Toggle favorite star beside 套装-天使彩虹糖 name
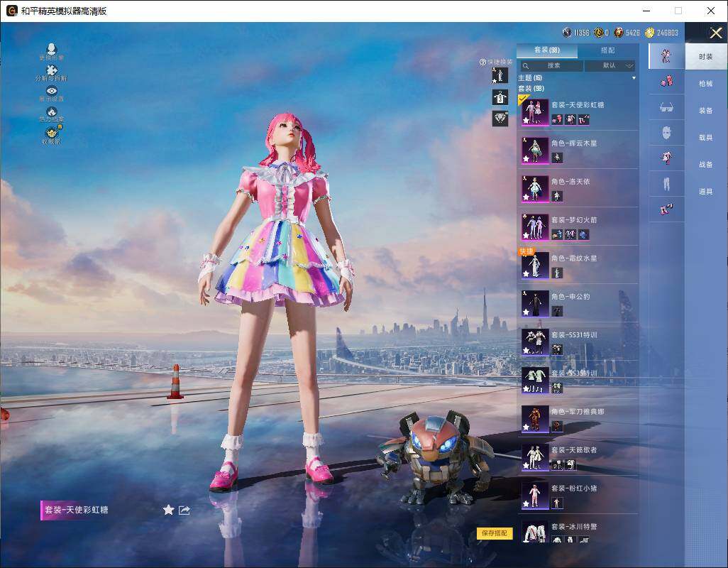This screenshot has width=728, height=568. [x=168, y=510]
